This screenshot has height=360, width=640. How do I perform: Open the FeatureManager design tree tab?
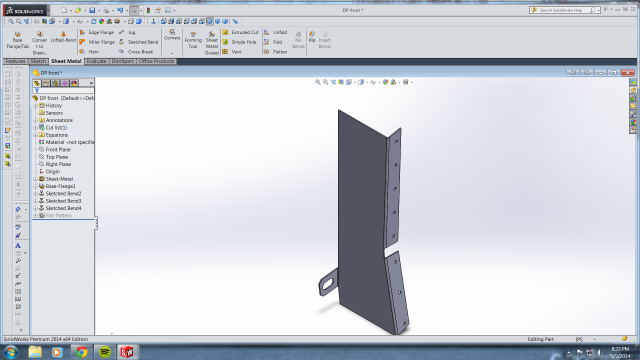(37, 83)
